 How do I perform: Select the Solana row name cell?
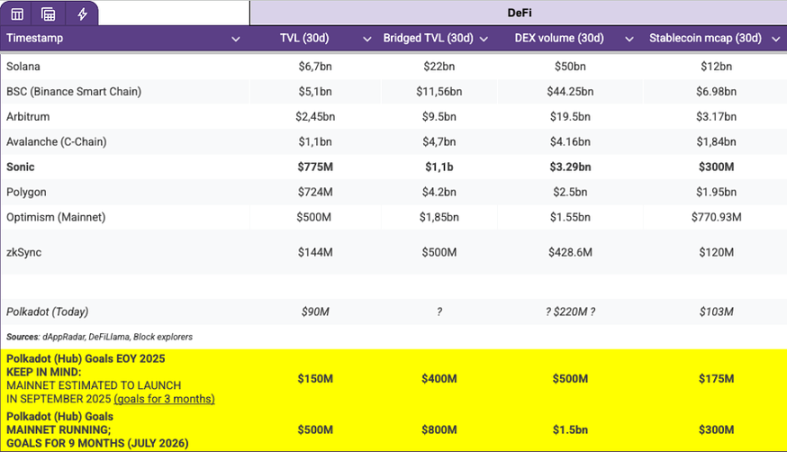click(x=23, y=66)
